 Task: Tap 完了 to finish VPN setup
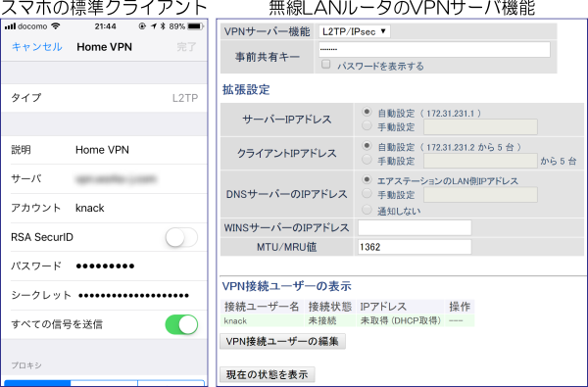(x=186, y=47)
